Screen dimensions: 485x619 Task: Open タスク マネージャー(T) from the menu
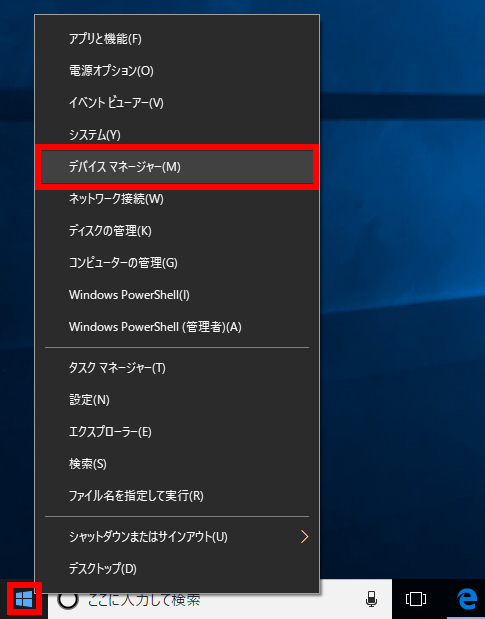pos(177,368)
